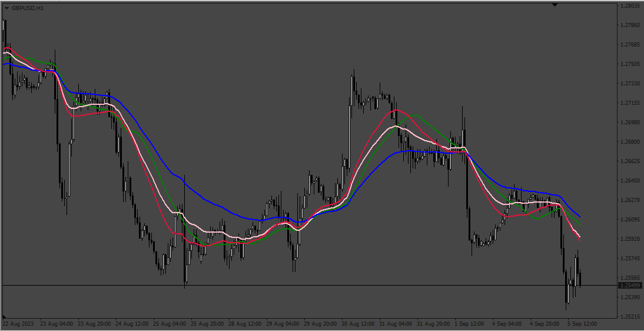
Task: Click the 1.25920 price scale label
Action: click(630, 239)
